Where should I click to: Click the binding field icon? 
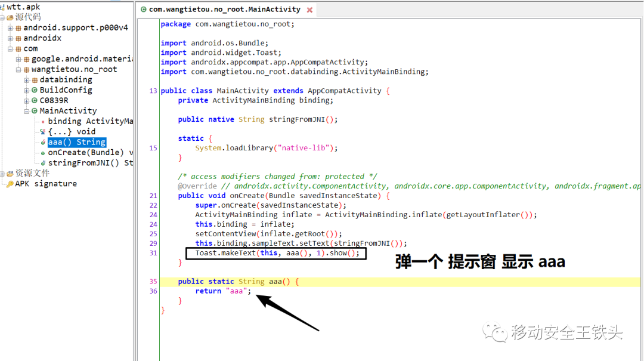tap(43, 122)
